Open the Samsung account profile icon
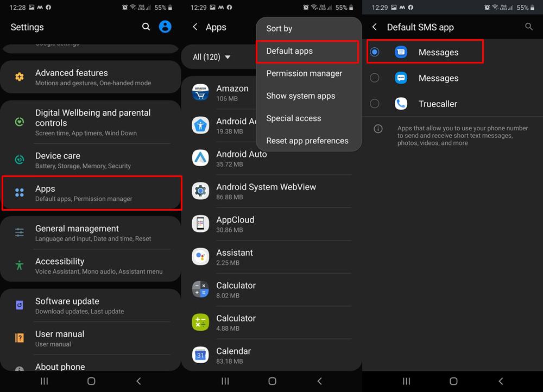Screen dimensions: 543x392 [165, 27]
